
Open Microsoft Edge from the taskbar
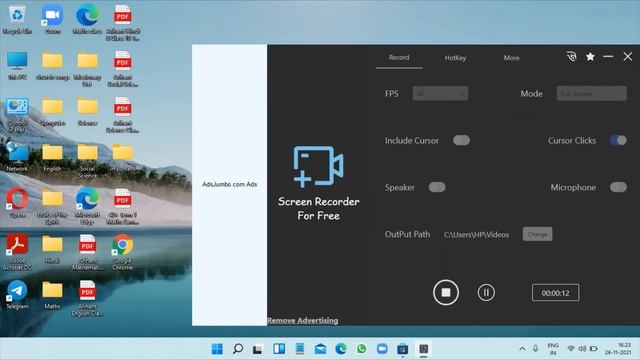[341, 349]
